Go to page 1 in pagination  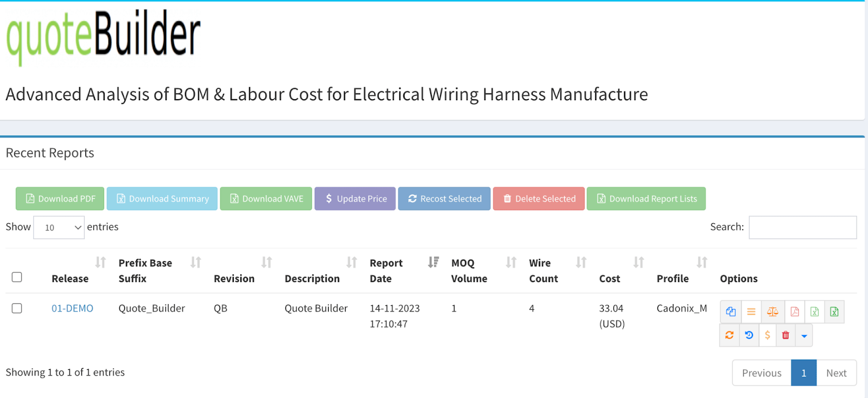tap(803, 373)
